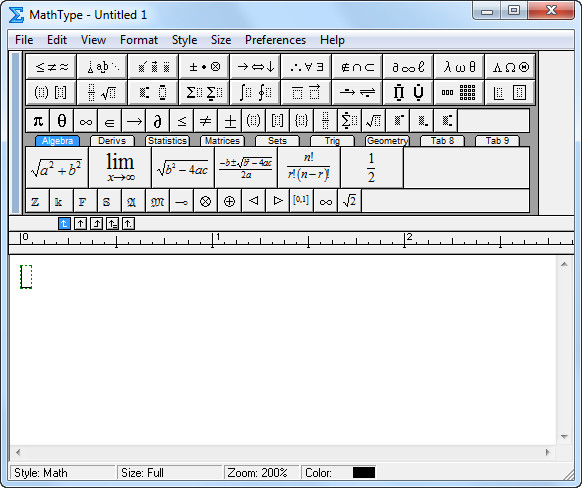Open subscript and superscript templates palette
The width and height of the screenshot is (582, 488).
click(154, 92)
